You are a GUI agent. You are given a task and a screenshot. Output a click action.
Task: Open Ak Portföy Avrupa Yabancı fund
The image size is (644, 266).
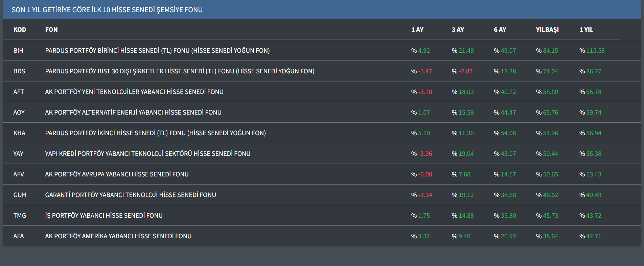pyautogui.click(x=117, y=174)
